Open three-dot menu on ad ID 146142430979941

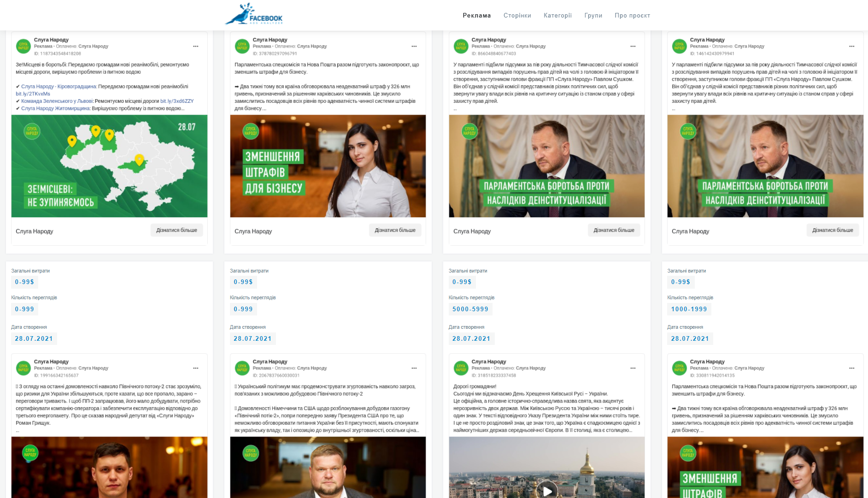(x=851, y=46)
